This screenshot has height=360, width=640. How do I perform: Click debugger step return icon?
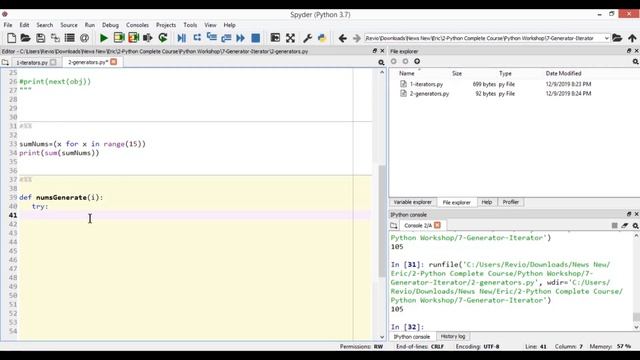pos(226,38)
